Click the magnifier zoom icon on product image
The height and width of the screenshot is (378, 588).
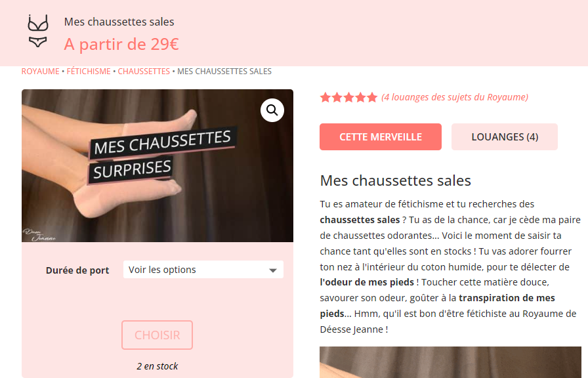(272, 110)
